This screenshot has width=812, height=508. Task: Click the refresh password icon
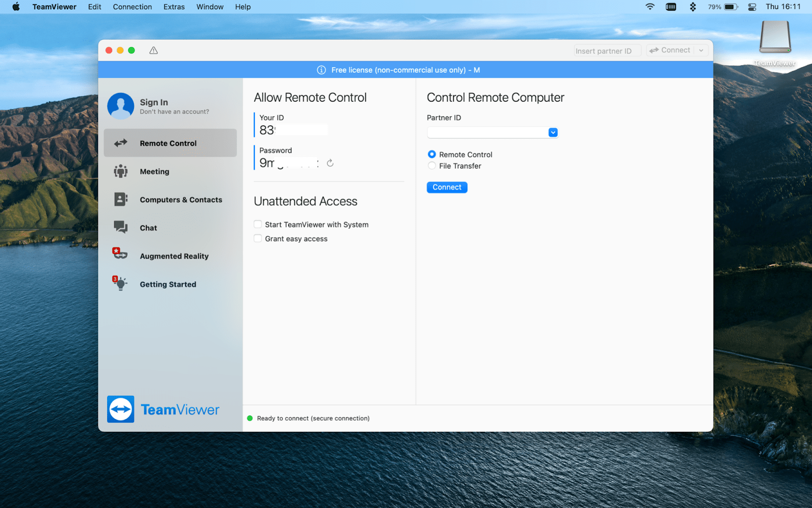pyautogui.click(x=330, y=163)
